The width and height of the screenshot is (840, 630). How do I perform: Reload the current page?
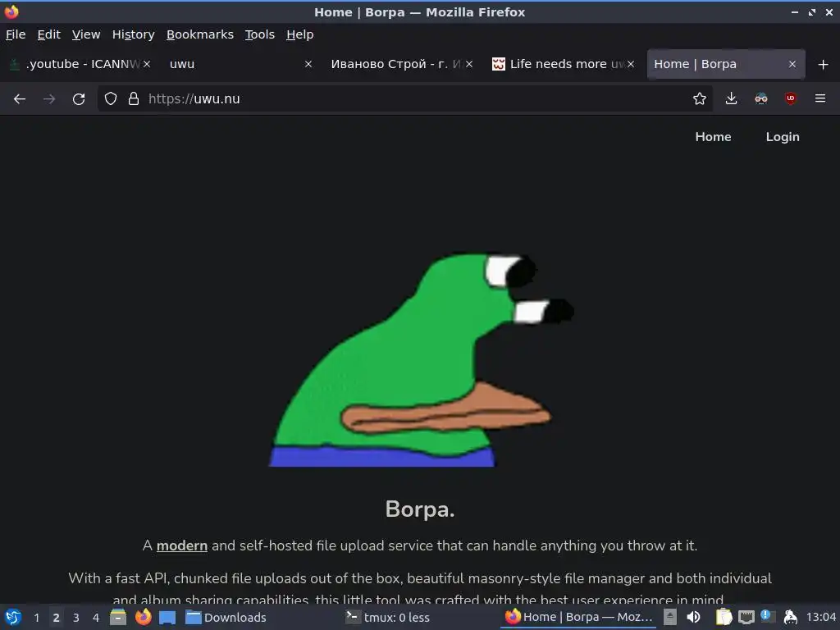(79, 98)
